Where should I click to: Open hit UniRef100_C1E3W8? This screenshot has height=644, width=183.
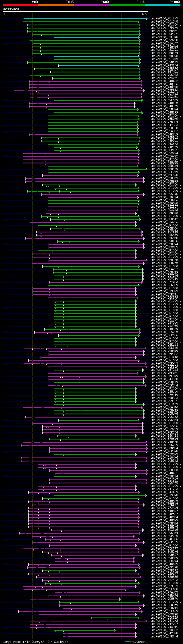164,37
